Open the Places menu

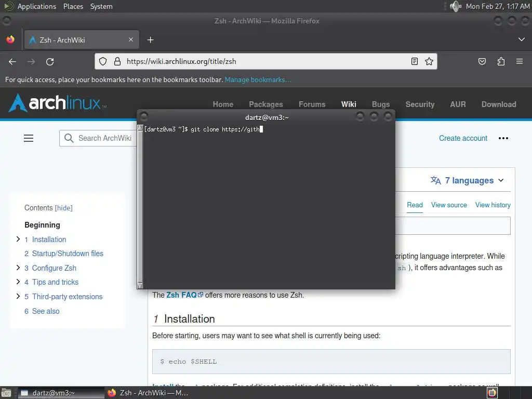(73, 6)
